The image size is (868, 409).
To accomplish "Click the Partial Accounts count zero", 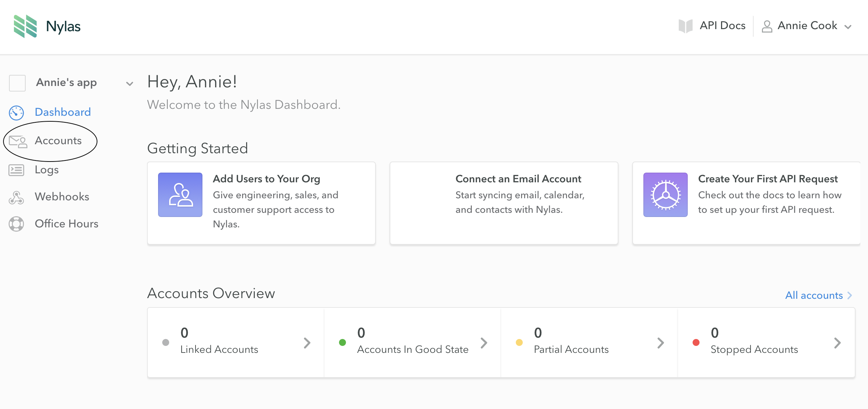I will [538, 333].
